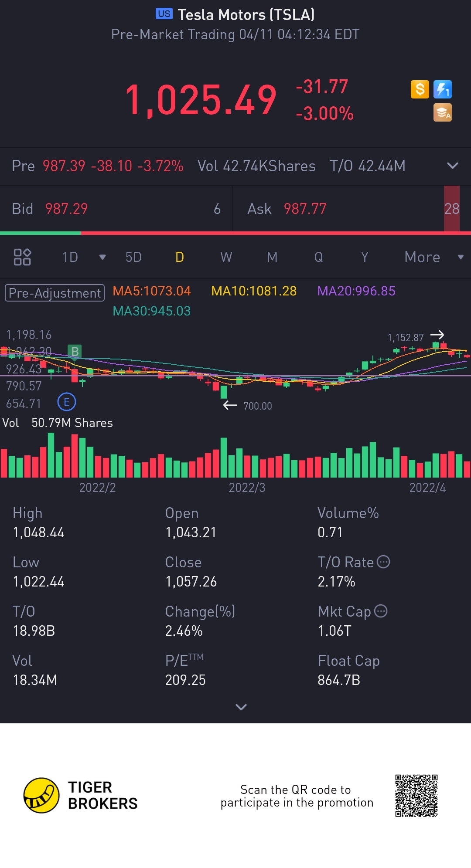Tap the orange stacked coins badge icon

click(443, 112)
